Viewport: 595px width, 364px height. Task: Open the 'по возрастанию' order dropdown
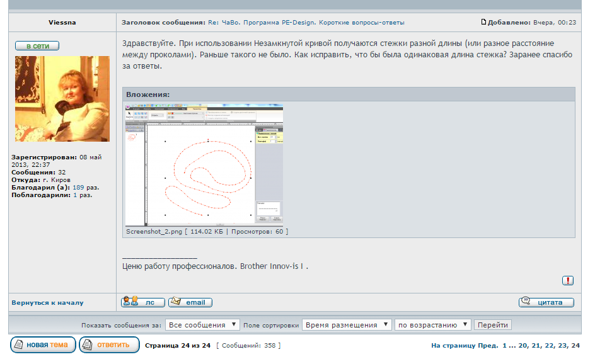click(432, 325)
